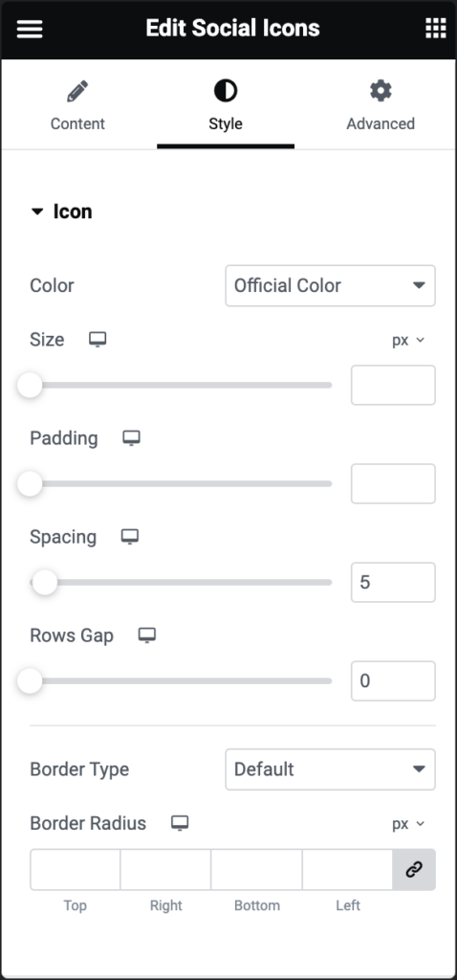
Task: Click the pencil icon of Content tab
Action: 77,91
